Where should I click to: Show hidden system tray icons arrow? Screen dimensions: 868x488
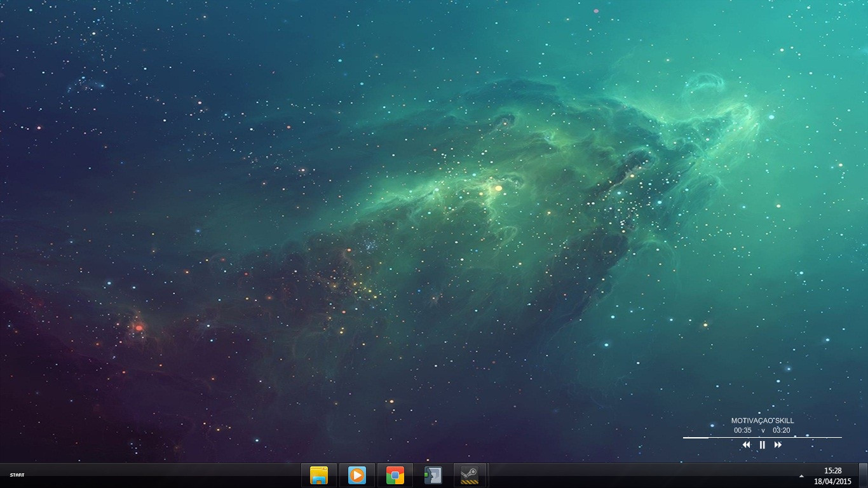(801, 476)
